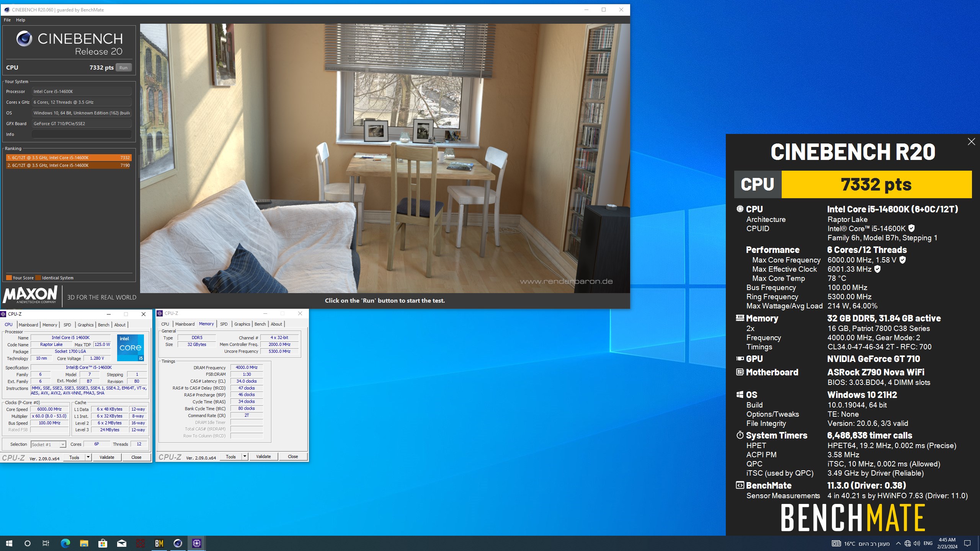
Task: Open the weather widget showing 16°C
Action: [x=861, y=543]
